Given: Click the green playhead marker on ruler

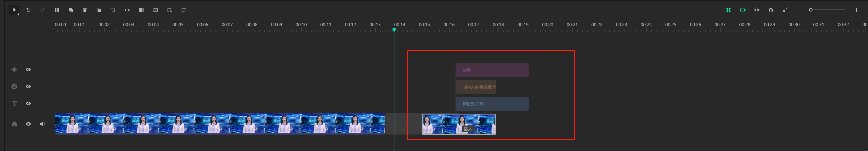Looking at the screenshot, I should [394, 30].
